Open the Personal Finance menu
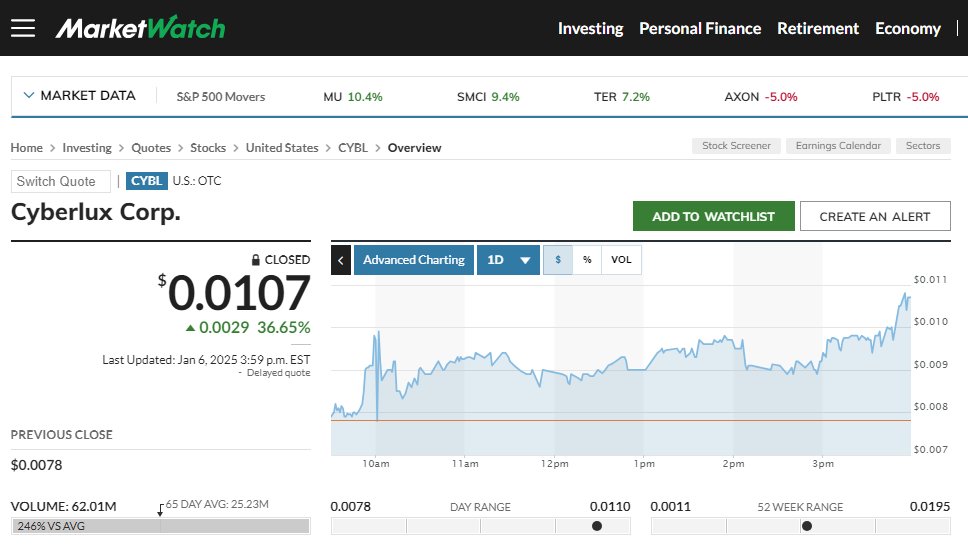Screen dimensions: 968x553 pos(700,28)
